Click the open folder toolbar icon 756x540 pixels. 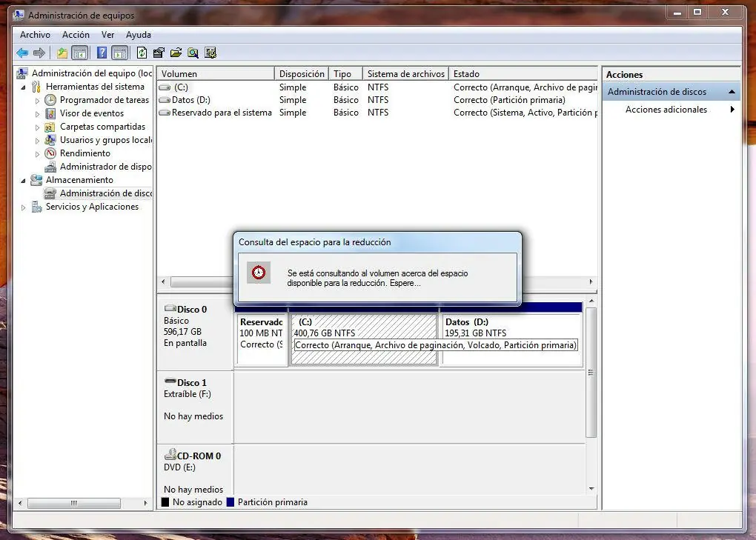[176, 53]
